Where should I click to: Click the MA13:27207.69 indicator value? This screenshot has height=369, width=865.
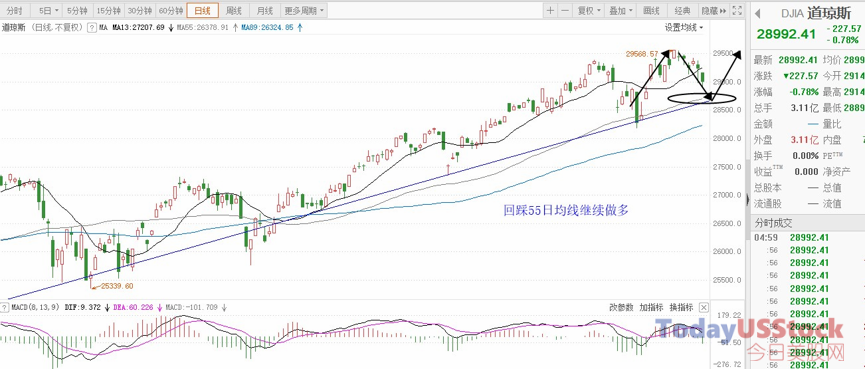[x=138, y=27]
